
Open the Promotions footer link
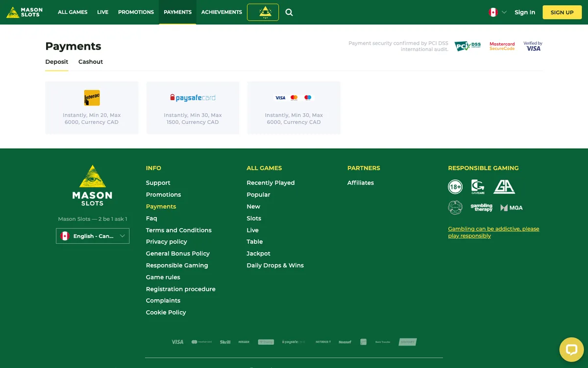pyautogui.click(x=164, y=195)
